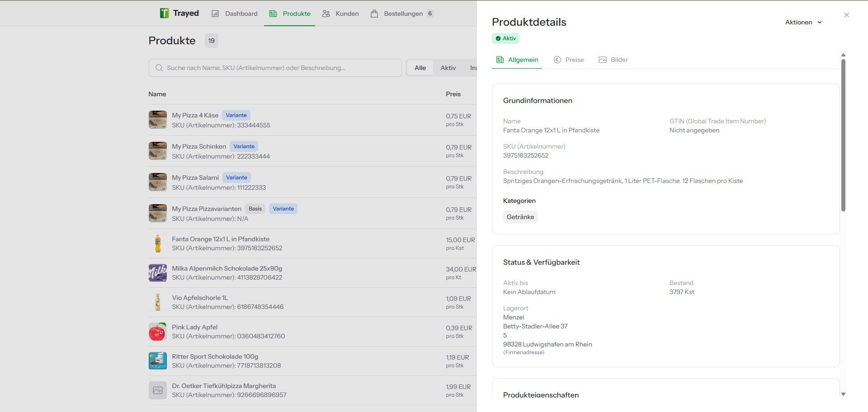
Task: Click the Getränke category chip
Action: tap(520, 217)
